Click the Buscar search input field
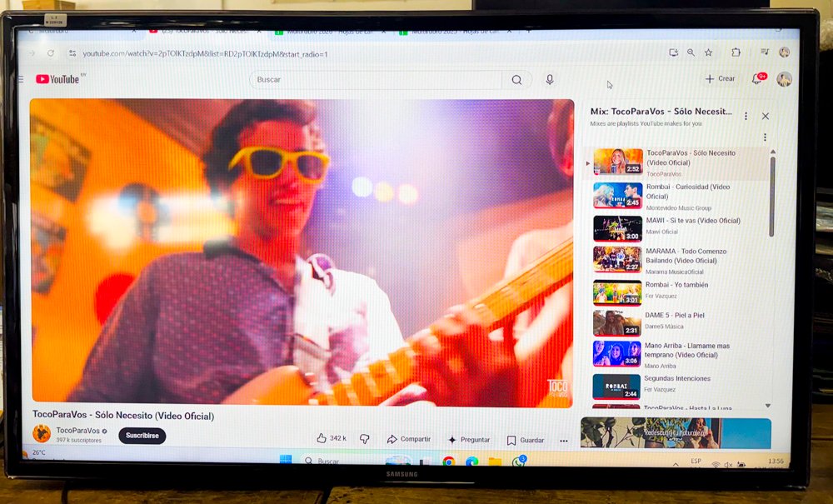Image resolution: width=833 pixels, height=504 pixels. [x=375, y=80]
